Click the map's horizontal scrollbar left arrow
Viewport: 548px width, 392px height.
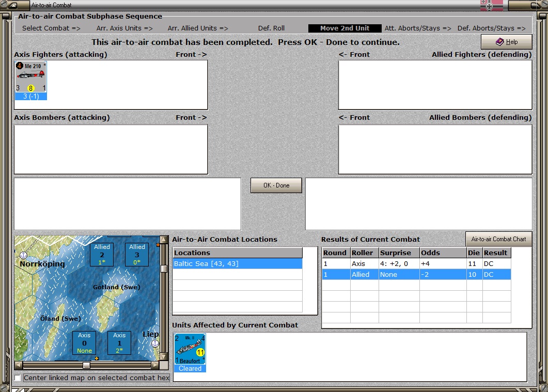(19, 365)
